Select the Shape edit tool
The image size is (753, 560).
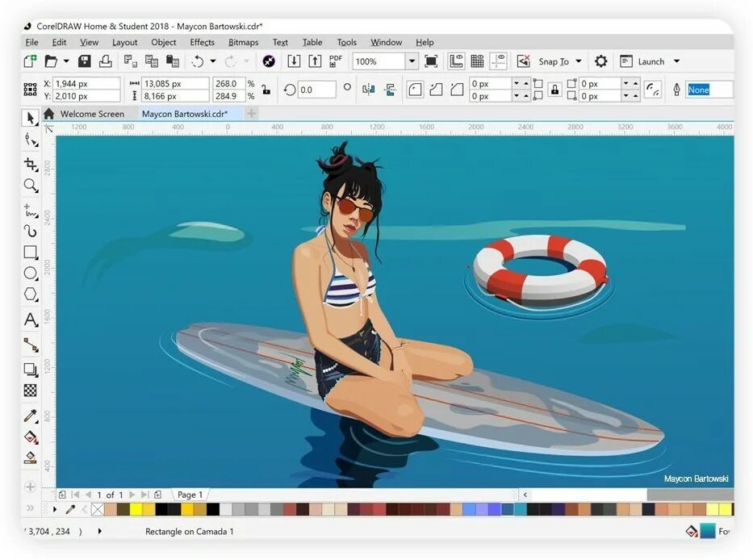(x=31, y=140)
